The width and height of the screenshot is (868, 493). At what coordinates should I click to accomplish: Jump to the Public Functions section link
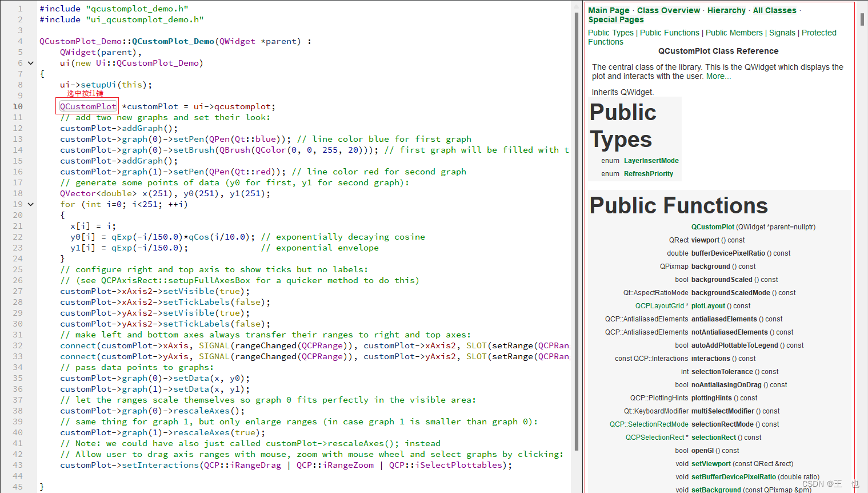click(670, 33)
